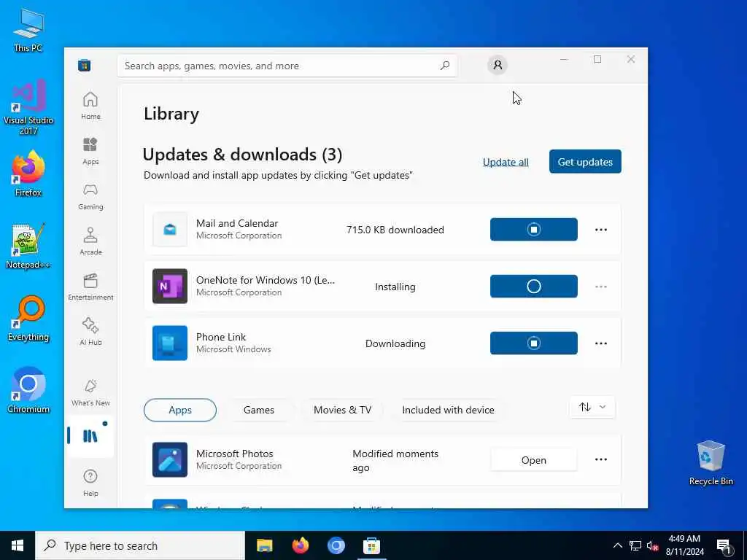Screen dimensions: 747x560
Task: Click the Phone Link app icon
Action: (169, 343)
